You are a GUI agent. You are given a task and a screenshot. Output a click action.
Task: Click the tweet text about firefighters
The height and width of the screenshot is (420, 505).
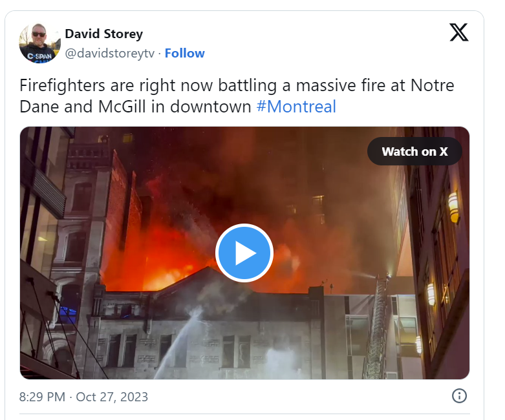click(x=237, y=96)
